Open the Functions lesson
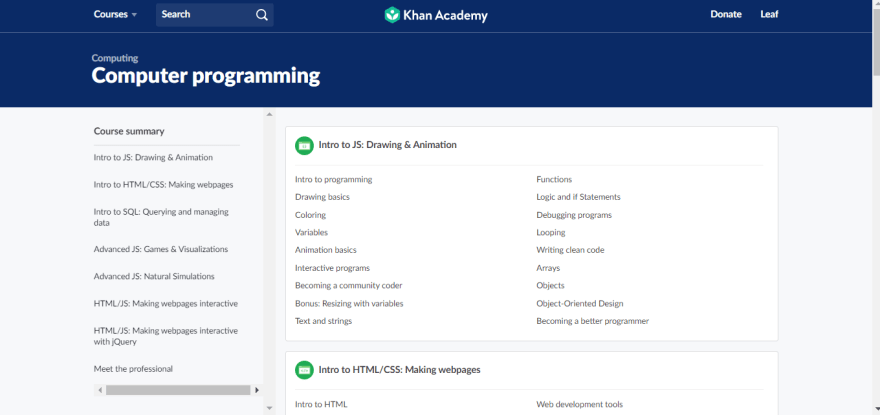 (x=554, y=180)
